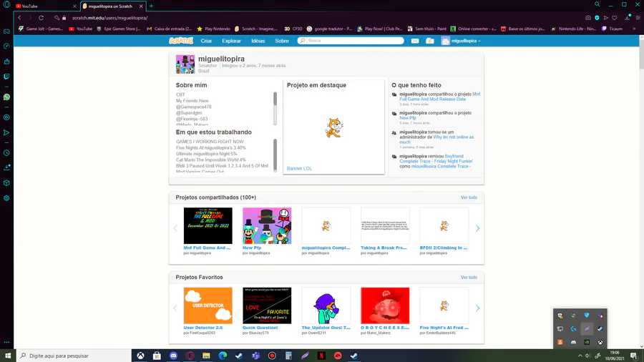Open a new browser tab

[151, 6]
